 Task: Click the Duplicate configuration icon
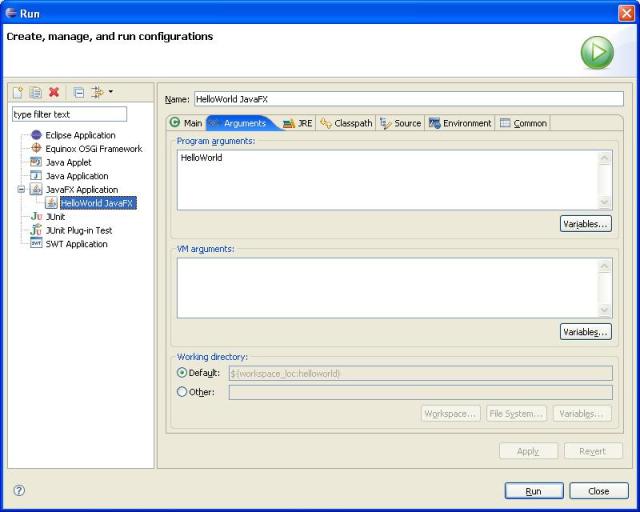coord(36,93)
